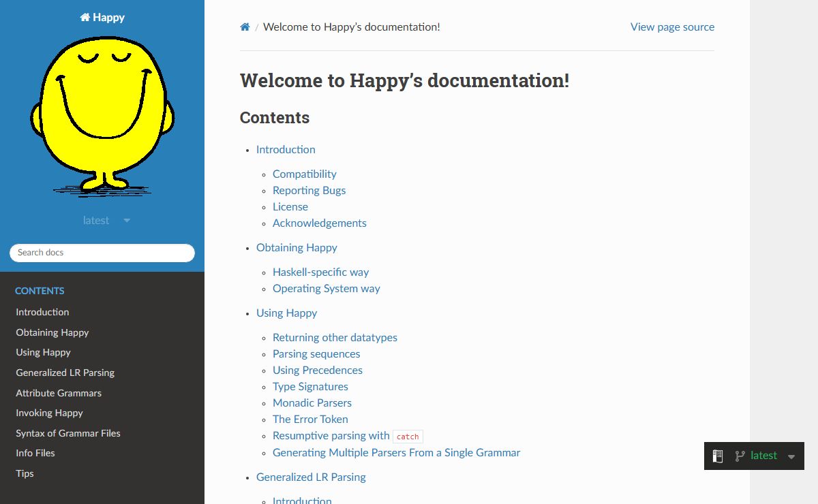
Task: Click the green latest label in flyout
Action: (763, 456)
